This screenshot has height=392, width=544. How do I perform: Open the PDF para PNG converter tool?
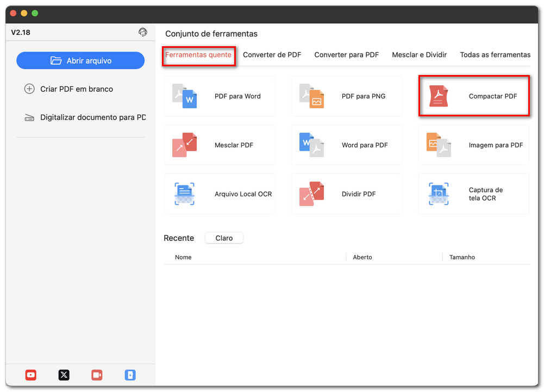(x=346, y=96)
